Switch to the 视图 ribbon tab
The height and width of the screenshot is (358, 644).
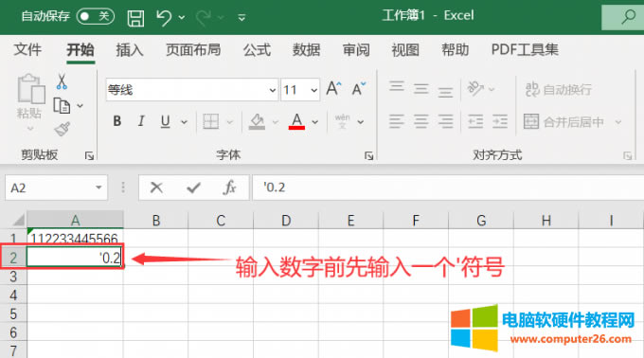405,49
